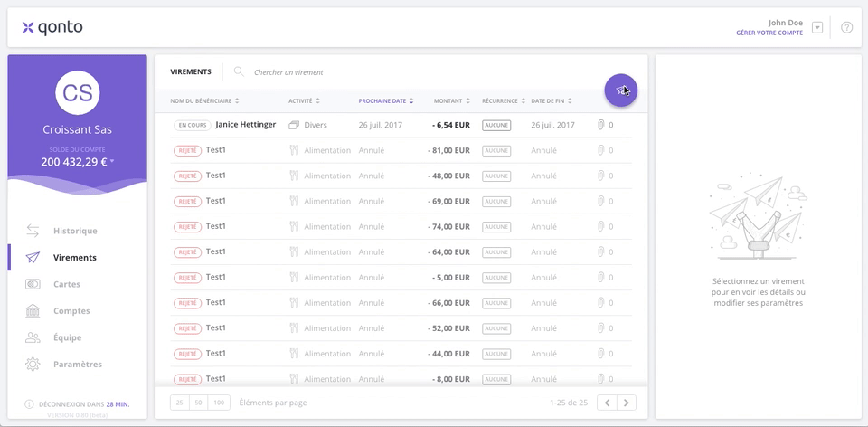
Task: Click the Gérer votre compte link
Action: (769, 33)
